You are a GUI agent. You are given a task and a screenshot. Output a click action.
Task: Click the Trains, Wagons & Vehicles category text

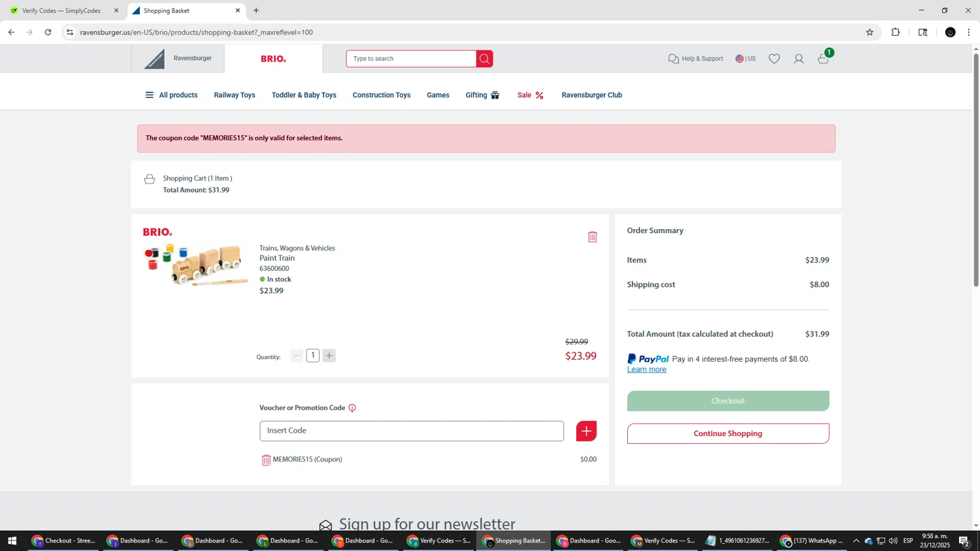click(x=297, y=248)
